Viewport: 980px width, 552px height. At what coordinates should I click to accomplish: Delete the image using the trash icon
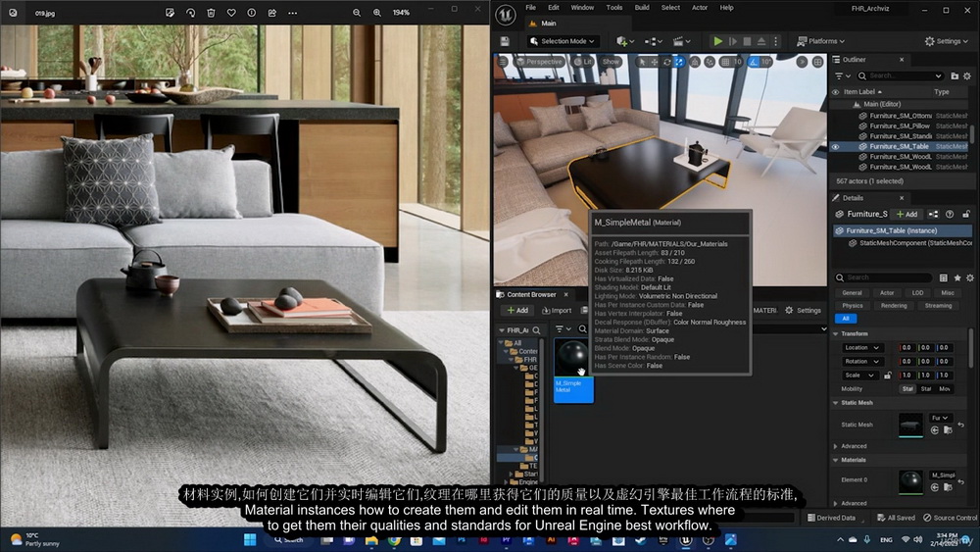(211, 13)
